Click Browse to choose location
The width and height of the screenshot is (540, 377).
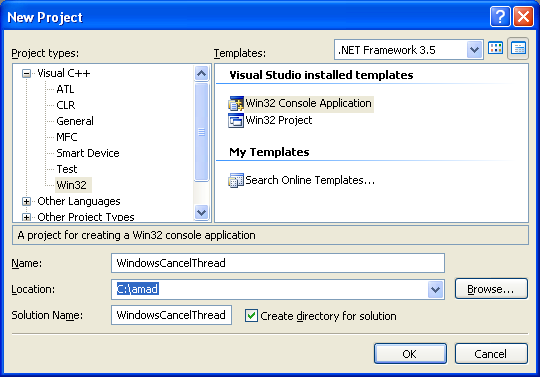coord(491,289)
